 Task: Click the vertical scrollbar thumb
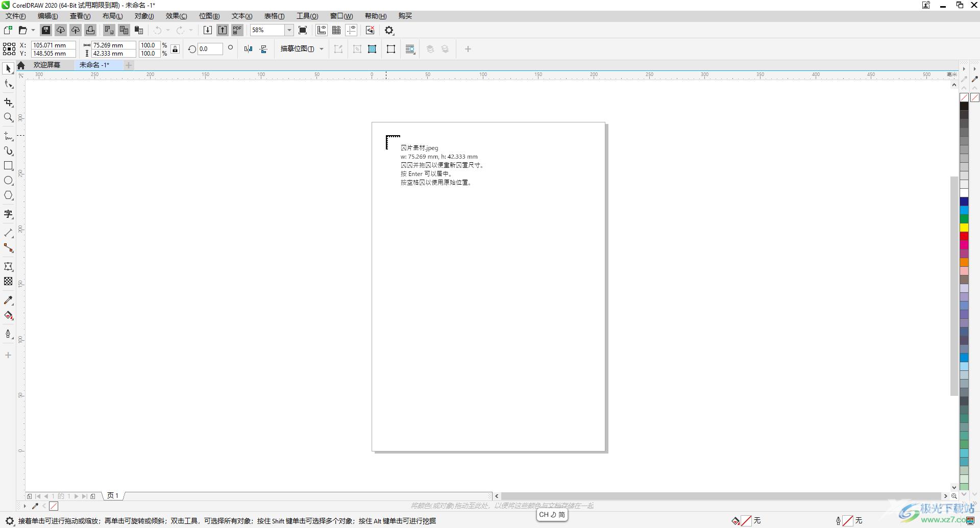(x=954, y=286)
